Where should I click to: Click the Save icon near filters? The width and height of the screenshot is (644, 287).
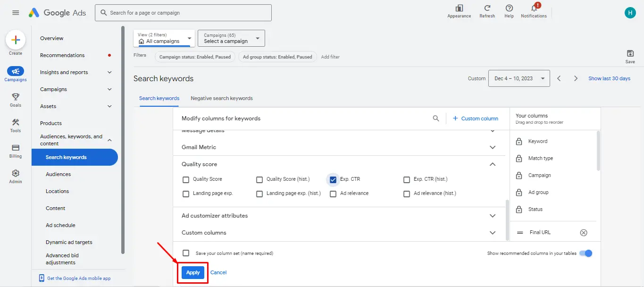click(630, 54)
